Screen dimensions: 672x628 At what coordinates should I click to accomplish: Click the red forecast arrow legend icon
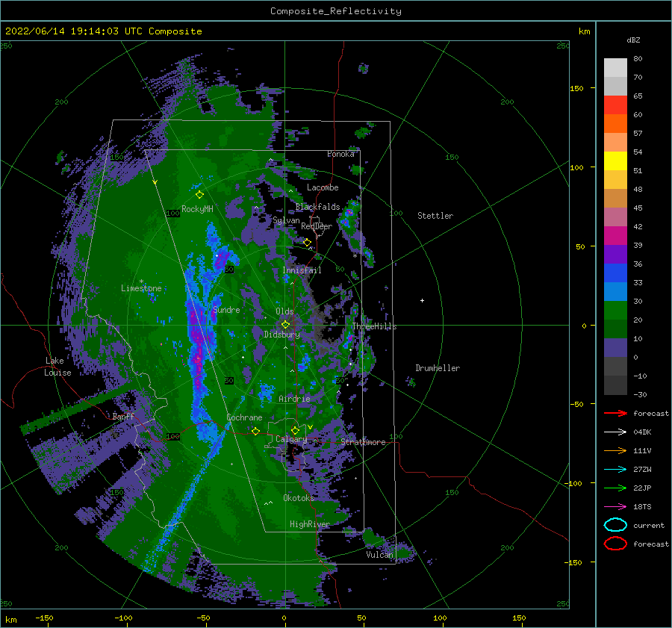(x=615, y=413)
